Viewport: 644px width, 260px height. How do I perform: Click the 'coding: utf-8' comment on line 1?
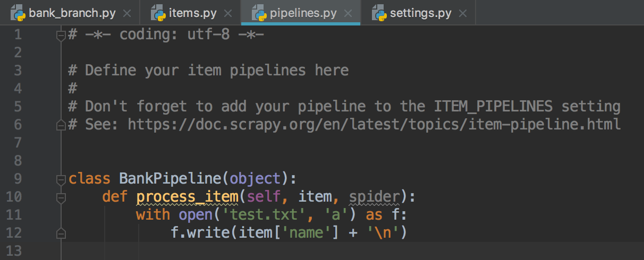(175, 35)
